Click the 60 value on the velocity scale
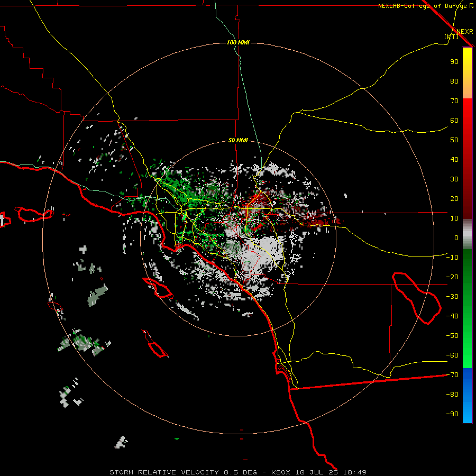 tap(454, 120)
